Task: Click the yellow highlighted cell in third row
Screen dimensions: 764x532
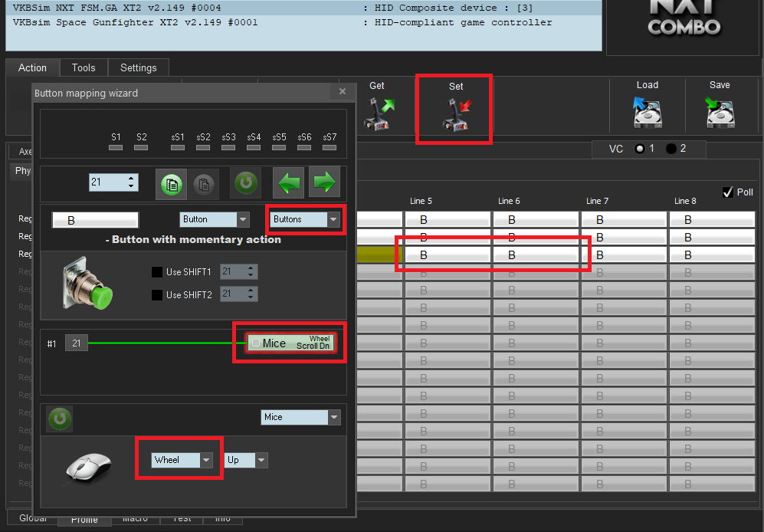Action: click(x=379, y=255)
